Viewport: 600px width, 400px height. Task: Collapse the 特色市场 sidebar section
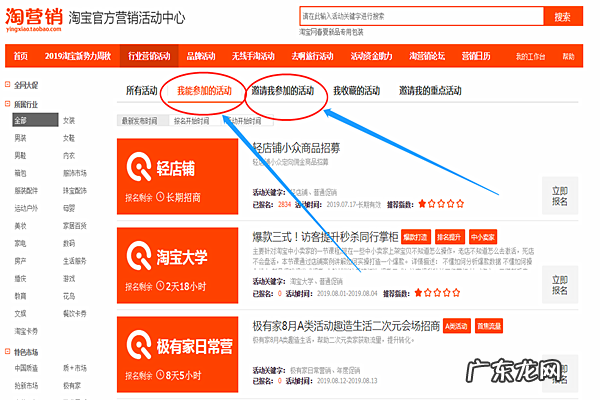7,351
